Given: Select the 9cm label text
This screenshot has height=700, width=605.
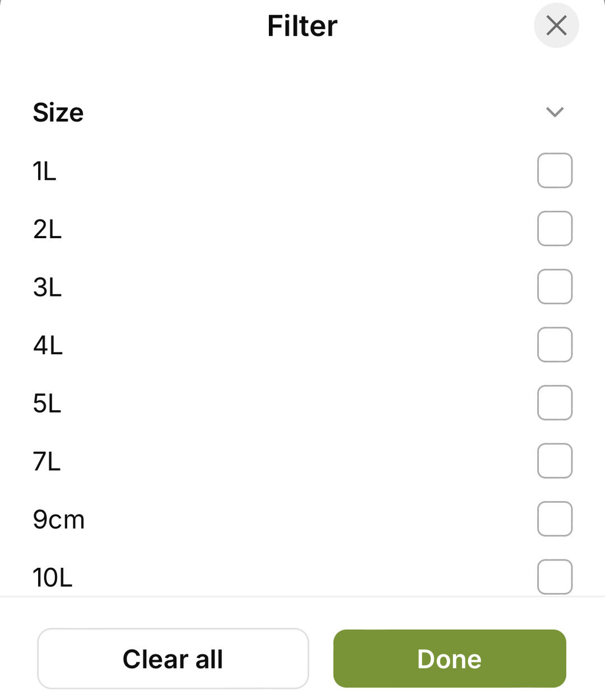Looking at the screenshot, I should click(59, 520).
